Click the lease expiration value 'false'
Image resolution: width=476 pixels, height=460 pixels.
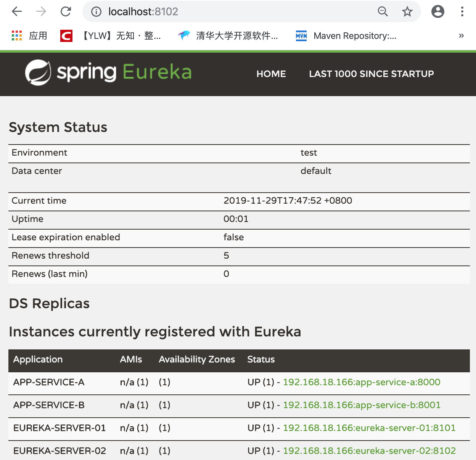[233, 237]
